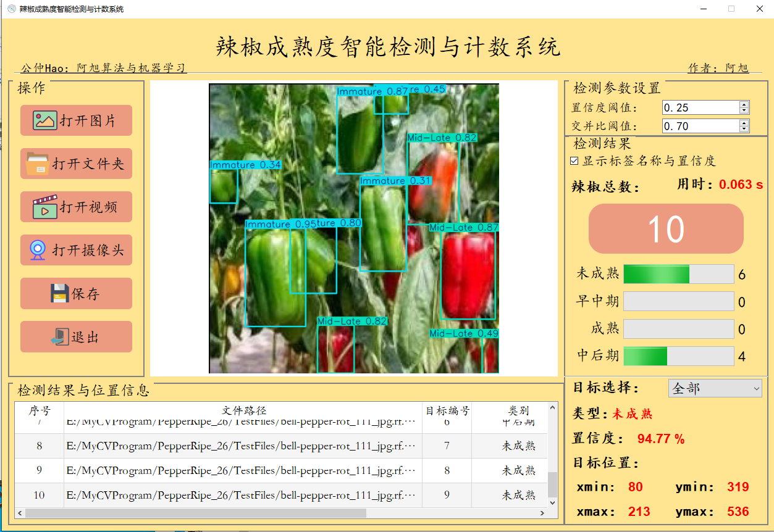Click 未成熟 category cell in row 9
Viewport: 774px width, 532px height.
click(x=518, y=470)
